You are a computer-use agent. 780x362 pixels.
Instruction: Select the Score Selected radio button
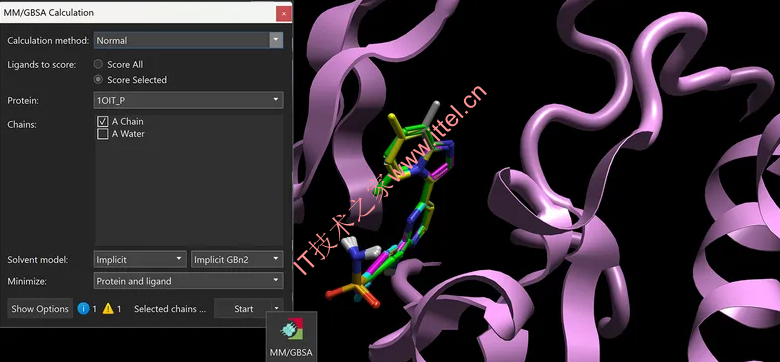pos(98,80)
